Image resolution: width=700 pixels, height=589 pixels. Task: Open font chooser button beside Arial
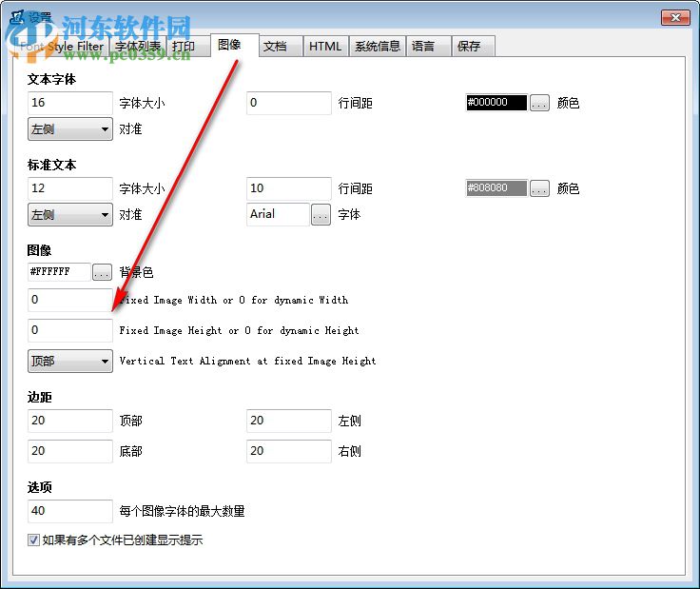(x=321, y=215)
